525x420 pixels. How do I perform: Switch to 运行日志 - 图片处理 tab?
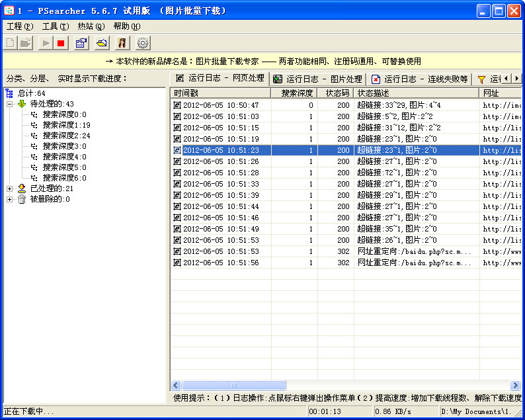(317, 79)
